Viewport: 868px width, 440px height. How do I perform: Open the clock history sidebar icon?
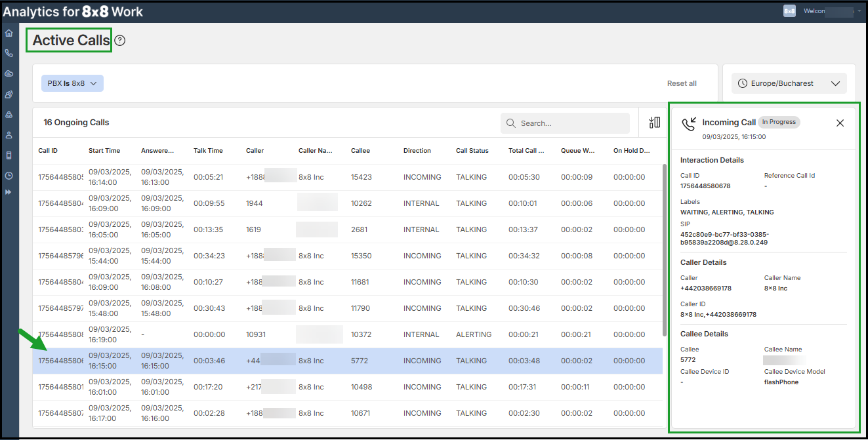pyautogui.click(x=9, y=176)
